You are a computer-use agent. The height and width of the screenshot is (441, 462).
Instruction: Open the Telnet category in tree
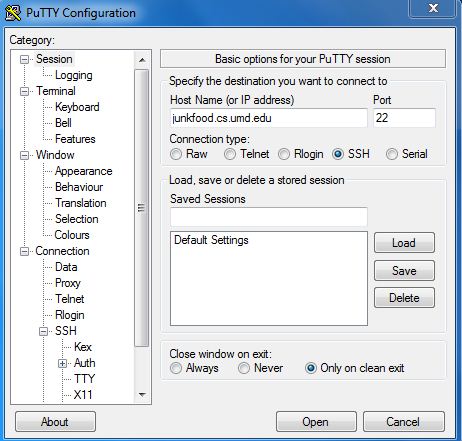click(x=70, y=299)
